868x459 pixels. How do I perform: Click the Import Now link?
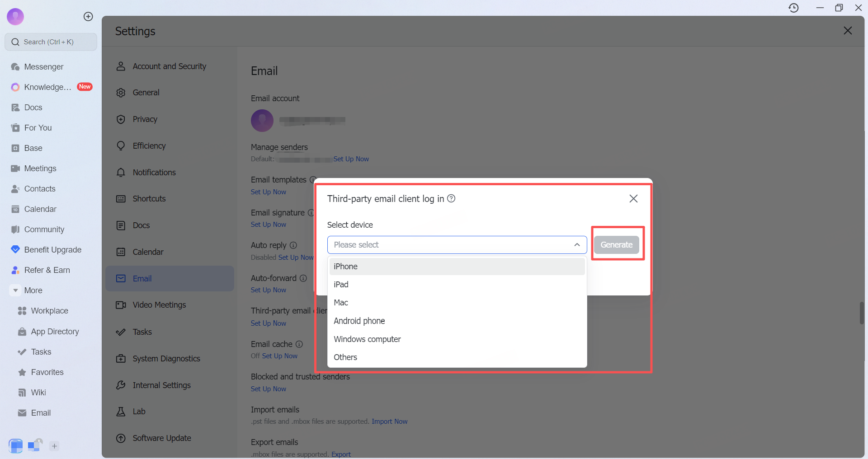pos(389,422)
